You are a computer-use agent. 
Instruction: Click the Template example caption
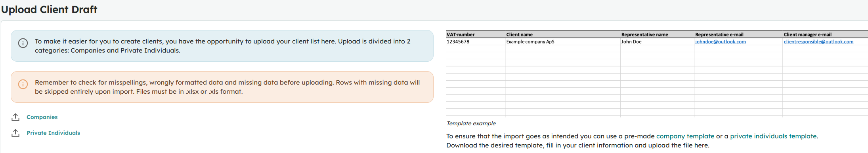(471, 123)
